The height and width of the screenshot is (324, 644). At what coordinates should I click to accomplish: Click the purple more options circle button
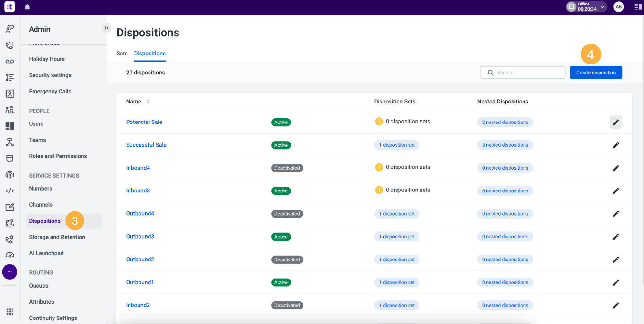click(x=10, y=272)
